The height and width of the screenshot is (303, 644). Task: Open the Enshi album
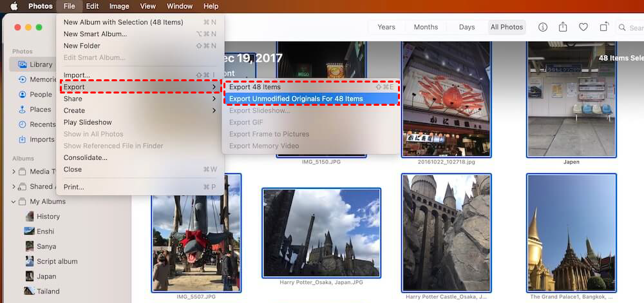click(39, 231)
